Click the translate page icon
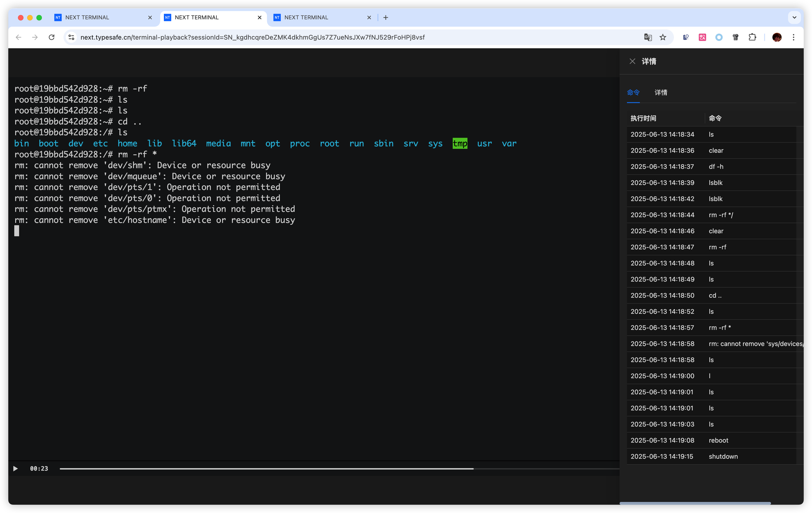Screen dimensions: 812x513 coord(648,37)
